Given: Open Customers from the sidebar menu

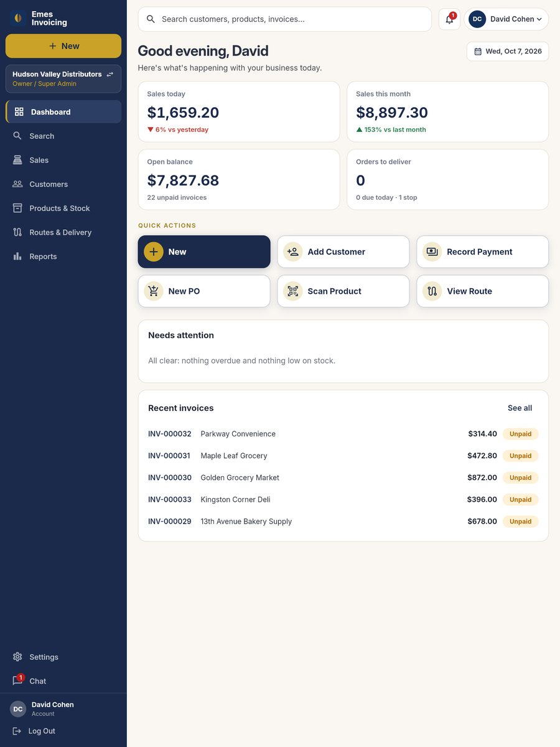Looking at the screenshot, I should (x=63, y=184).
